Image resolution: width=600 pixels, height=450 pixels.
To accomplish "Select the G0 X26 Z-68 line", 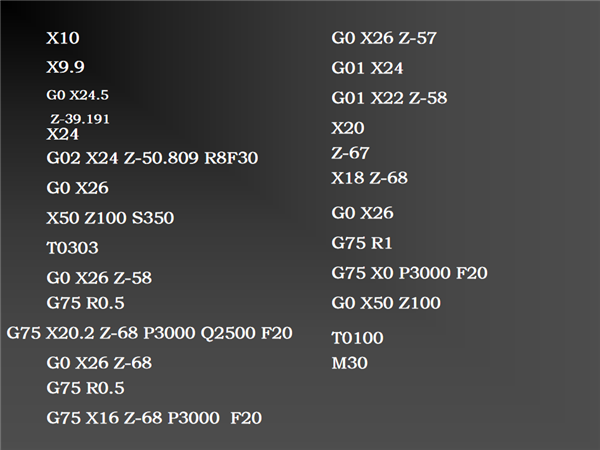I will coord(99,363).
